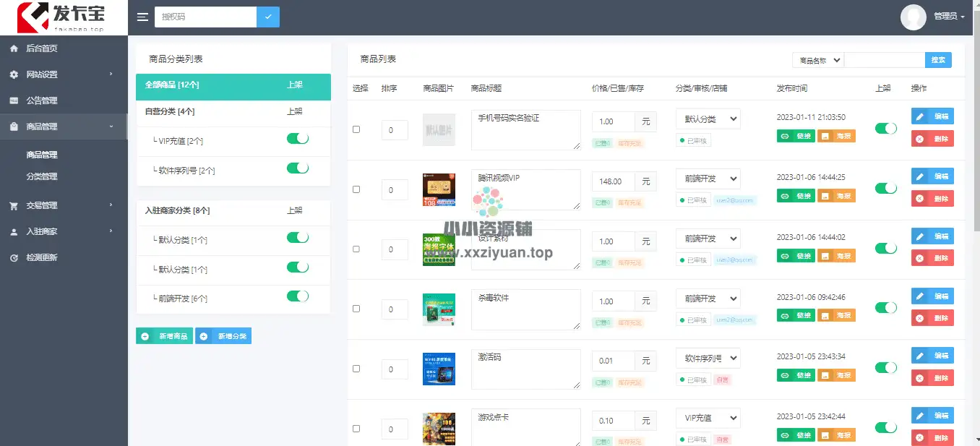This screenshot has height=446, width=980.
Task: Click 编辑 pencil button for 腾讯视频VIP
Action: pyautogui.click(x=932, y=176)
